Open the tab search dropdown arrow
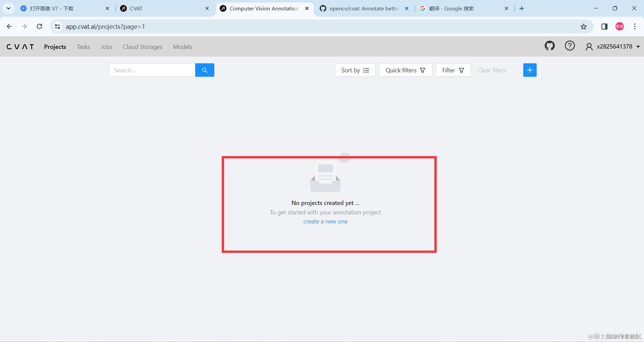The width and height of the screenshot is (644, 342). click(8, 8)
